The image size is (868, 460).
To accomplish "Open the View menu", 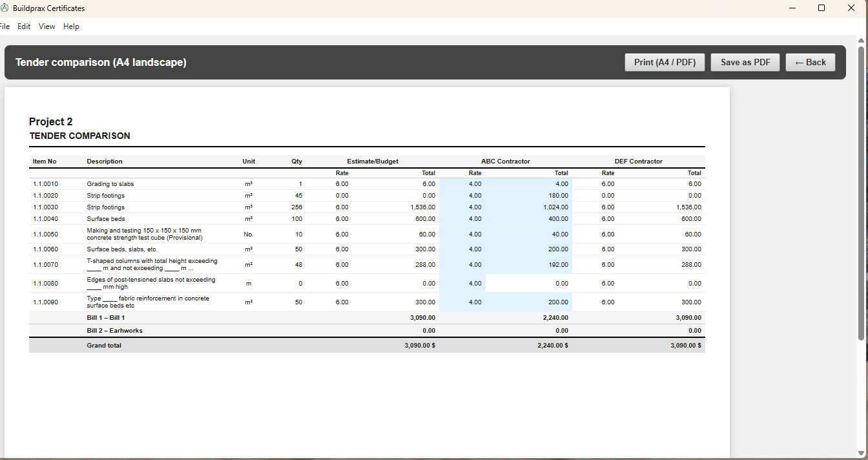I will pos(47,26).
